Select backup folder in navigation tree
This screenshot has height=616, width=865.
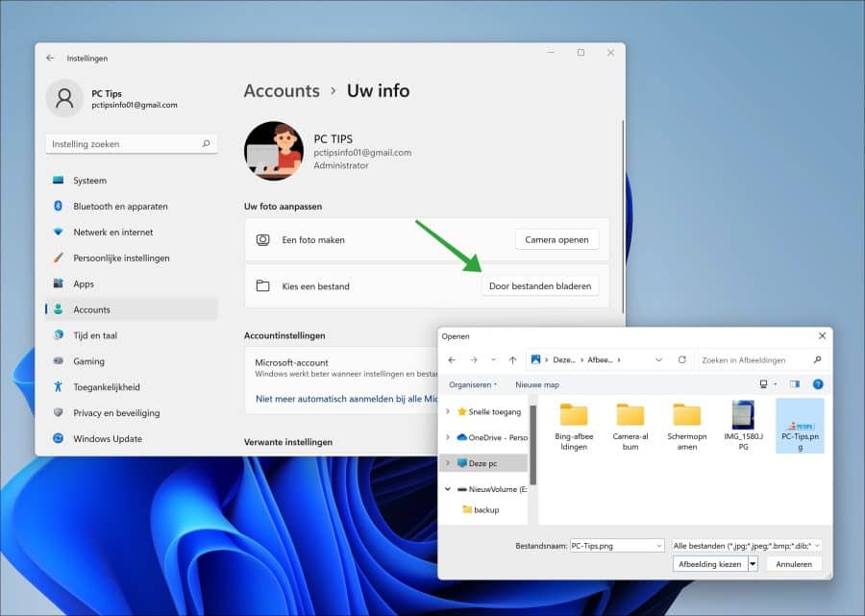click(x=481, y=509)
